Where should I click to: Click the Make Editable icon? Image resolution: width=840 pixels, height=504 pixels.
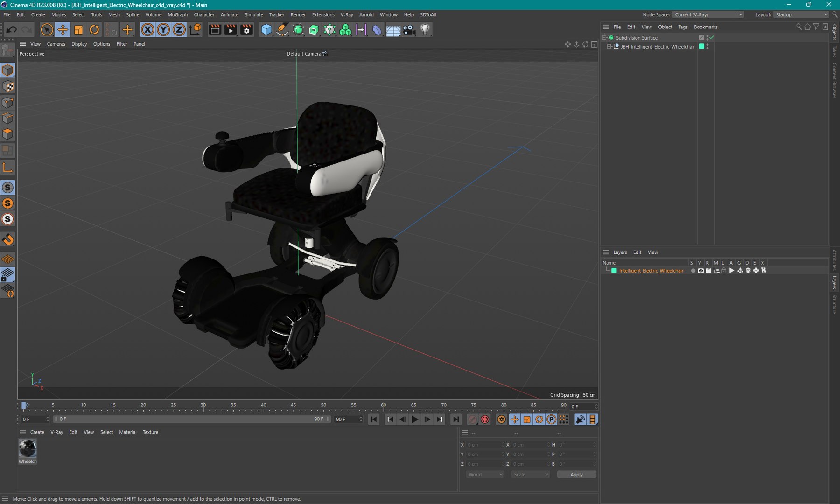pyautogui.click(x=8, y=50)
